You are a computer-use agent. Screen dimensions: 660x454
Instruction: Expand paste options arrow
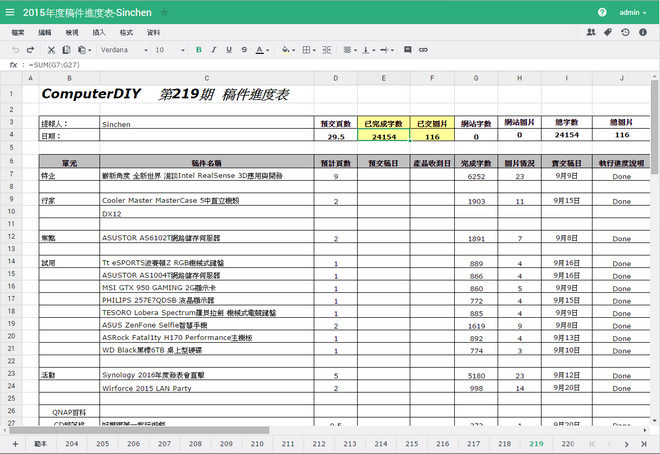click(90, 50)
